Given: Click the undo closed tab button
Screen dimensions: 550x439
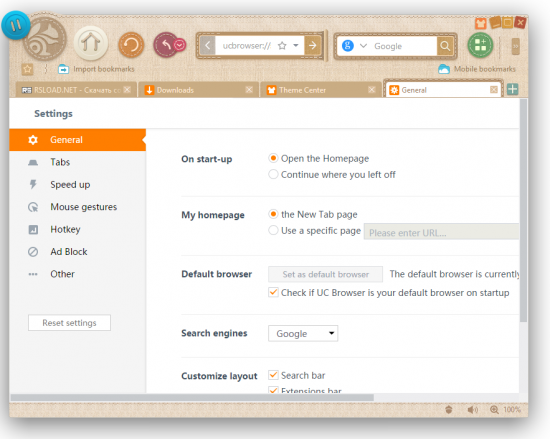Looking at the screenshot, I should [166, 45].
